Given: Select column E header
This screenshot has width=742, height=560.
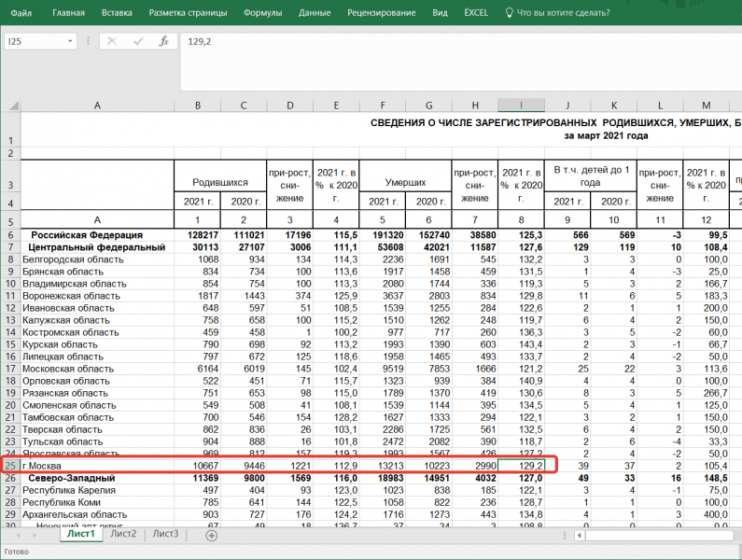Looking at the screenshot, I should tap(336, 105).
